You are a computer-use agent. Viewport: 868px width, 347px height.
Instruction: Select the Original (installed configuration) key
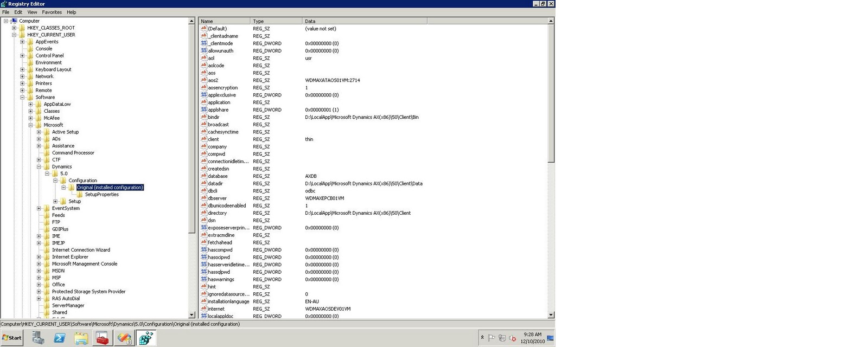[110, 188]
